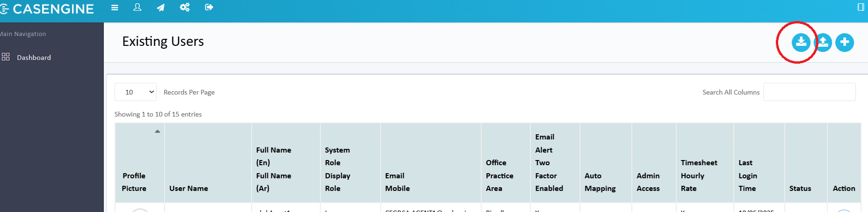Sort by System Role column header
The height and width of the screenshot is (212, 868).
[x=350, y=163]
